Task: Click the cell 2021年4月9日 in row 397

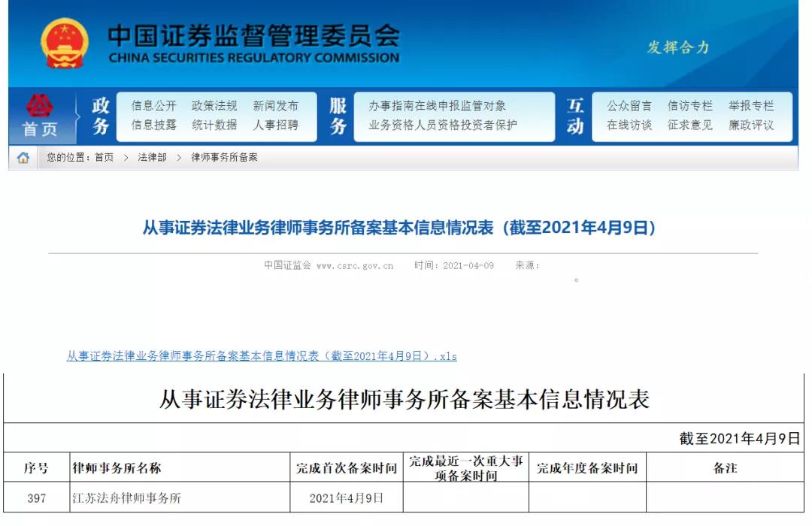Action: pyautogui.click(x=347, y=498)
